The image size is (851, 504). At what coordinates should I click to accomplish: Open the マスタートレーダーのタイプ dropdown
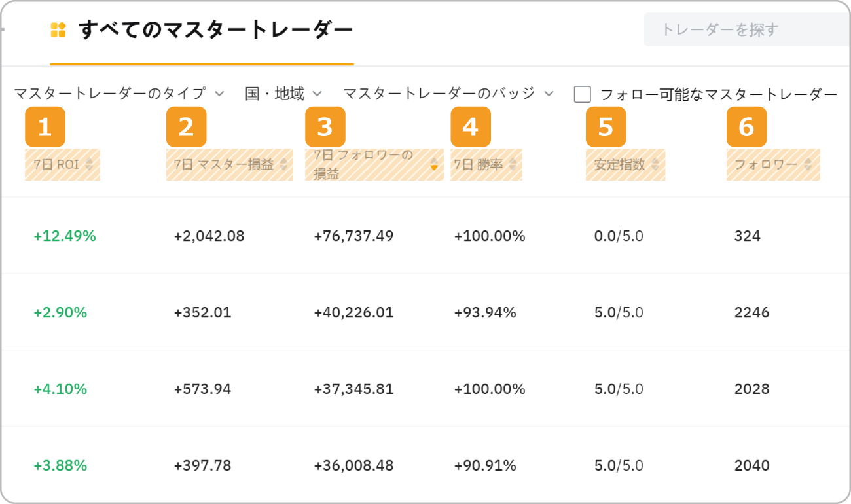119,94
